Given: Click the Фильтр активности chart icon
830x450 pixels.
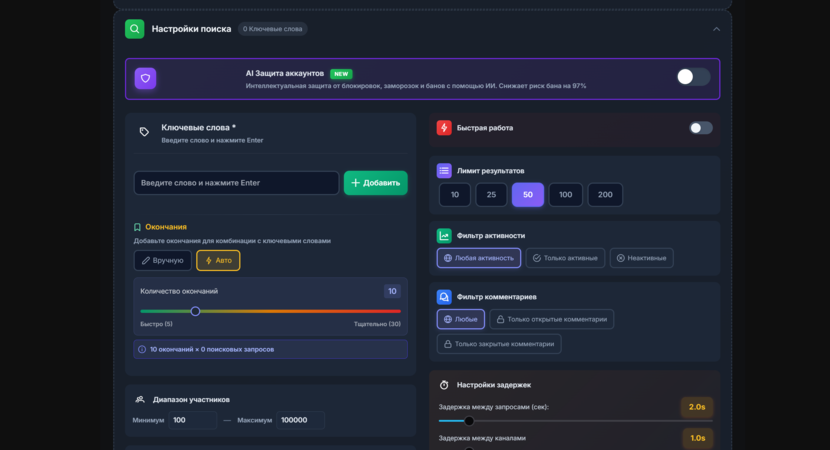Looking at the screenshot, I should tap(444, 235).
